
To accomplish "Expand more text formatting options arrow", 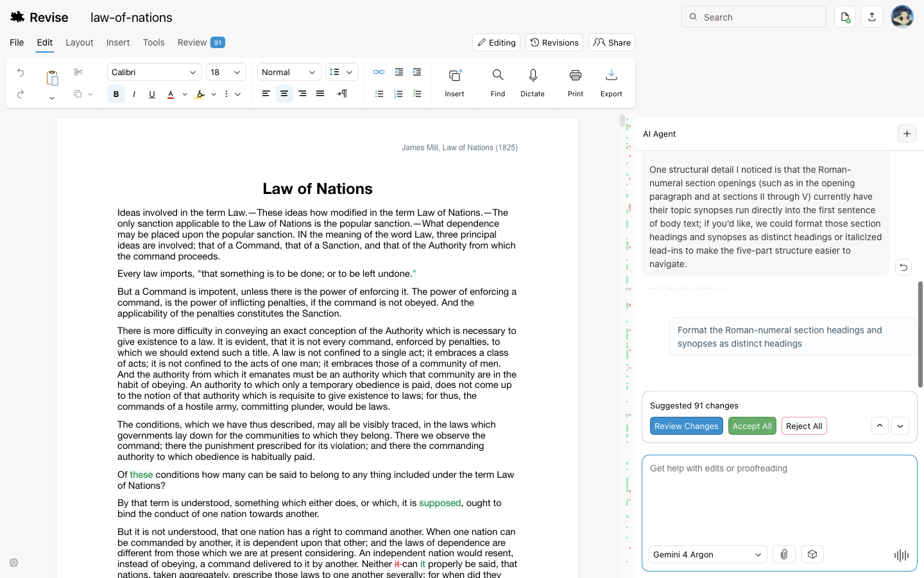I will 238,94.
